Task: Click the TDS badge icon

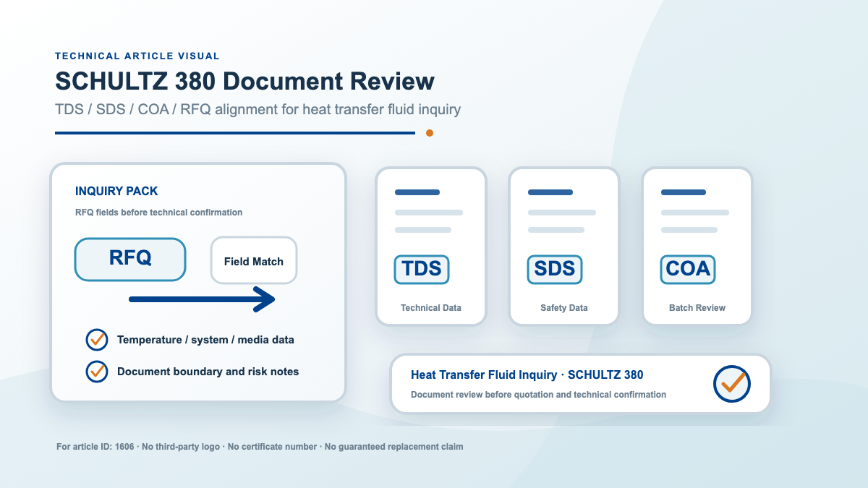Action: 422,269
